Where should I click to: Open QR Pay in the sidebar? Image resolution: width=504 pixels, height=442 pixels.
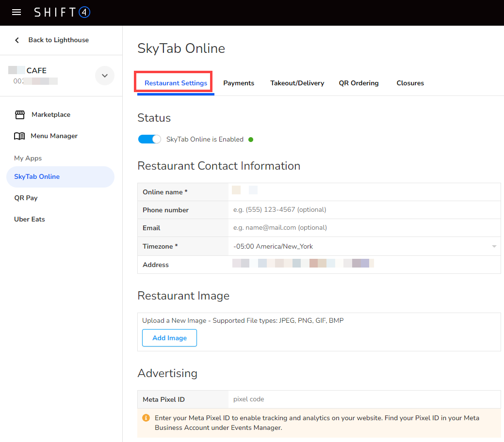point(26,198)
